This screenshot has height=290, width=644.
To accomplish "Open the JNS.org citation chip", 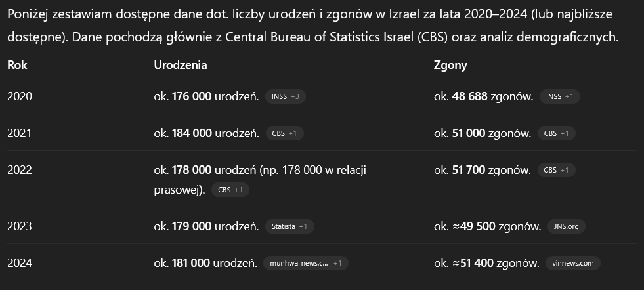I will coord(566,226).
